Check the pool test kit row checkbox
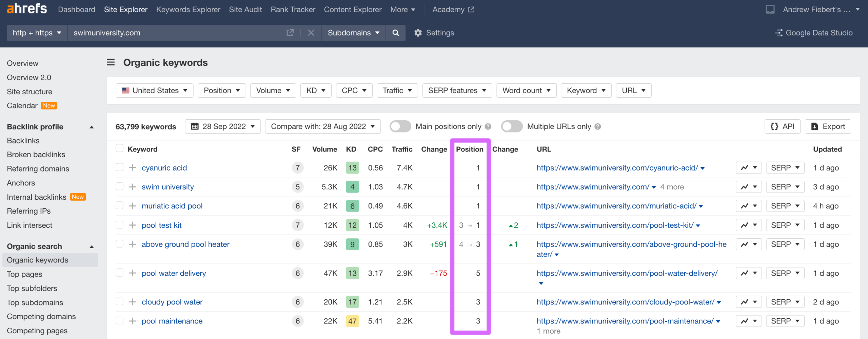 (119, 224)
